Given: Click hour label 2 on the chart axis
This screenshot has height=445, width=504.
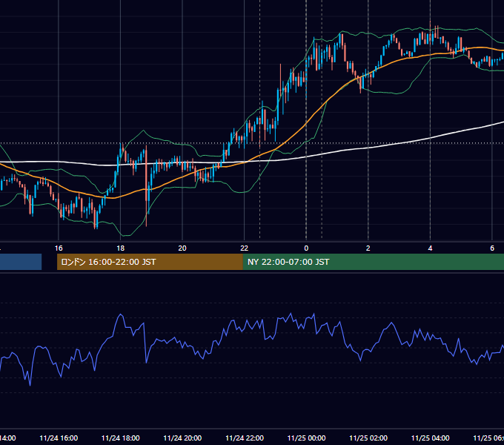Looking at the screenshot, I should [368, 248].
